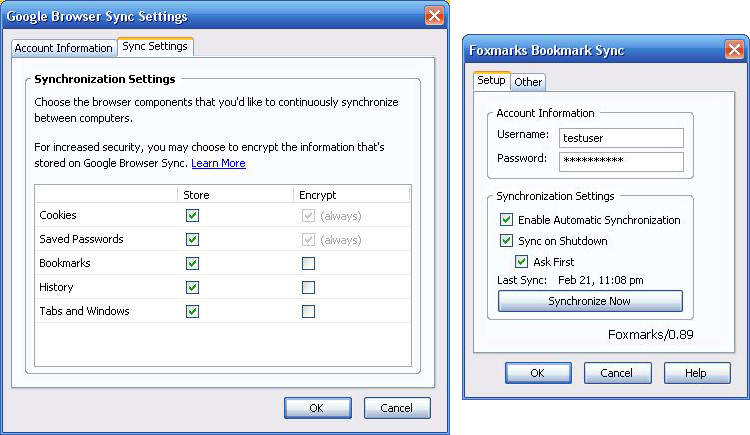The width and height of the screenshot is (750, 435).
Task: Click OK in Foxmarks Bookmark Sync
Action: pos(538,373)
